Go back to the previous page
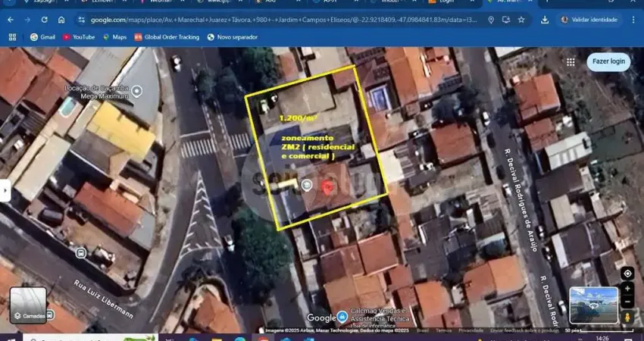This screenshot has height=341, width=644. [11, 20]
